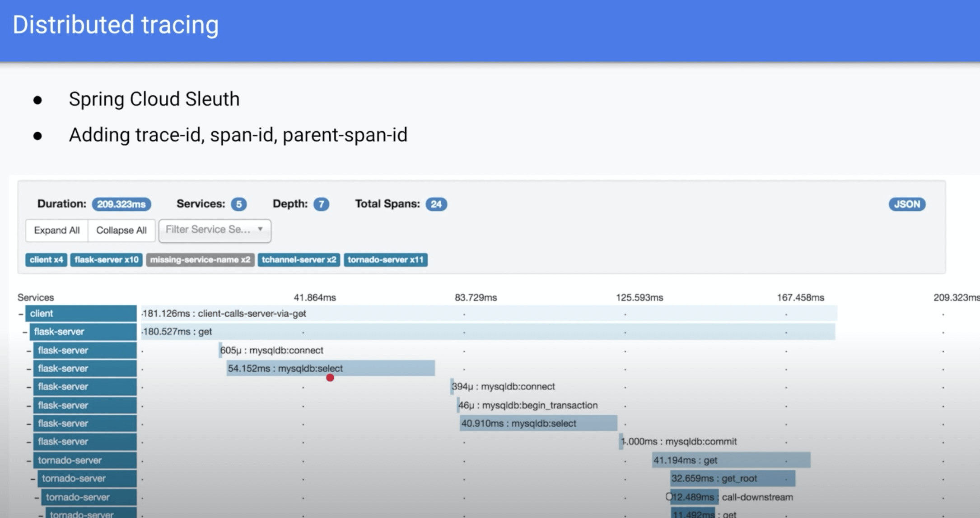980x518 pixels.
Task: Click the Total Spans 24 badge
Action: point(436,204)
